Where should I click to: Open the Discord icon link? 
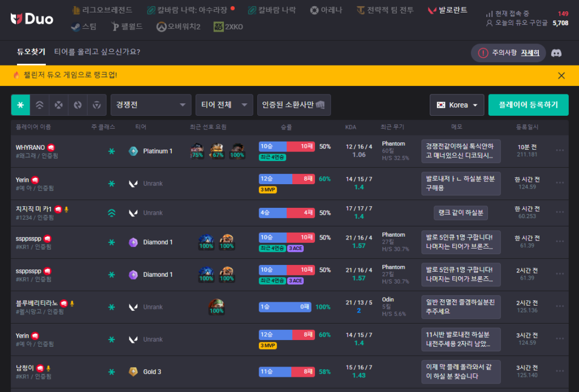[556, 53]
